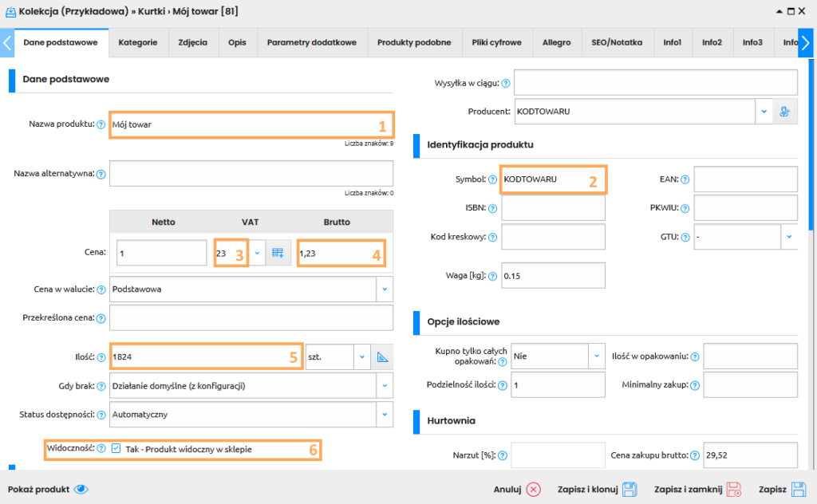Image resolution: width=817 pixels, height=504 pixels.
Task: Click help icon next to Nazwa produktu
Action: click(101, 124)
